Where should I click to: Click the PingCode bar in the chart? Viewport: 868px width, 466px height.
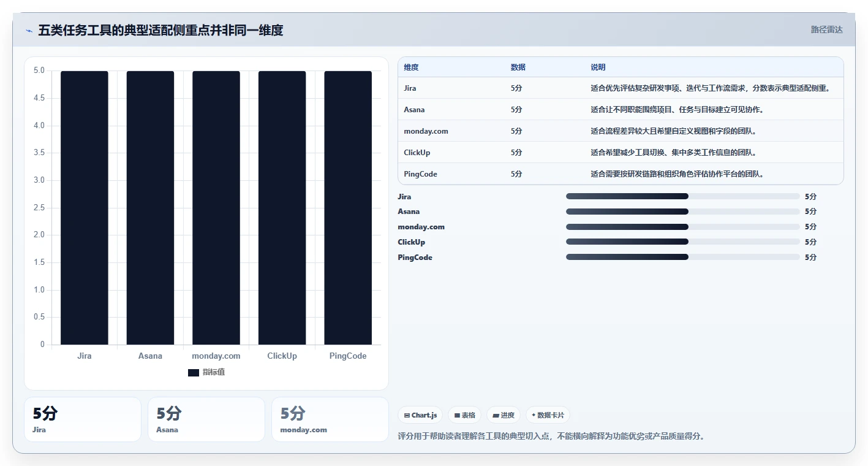click(x=348, y=208)
